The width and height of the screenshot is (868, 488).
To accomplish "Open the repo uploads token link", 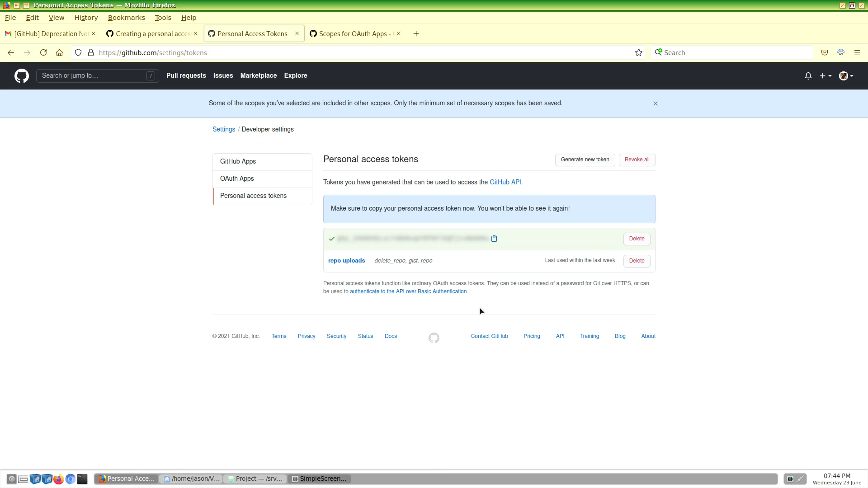I will click(x=346, y=261).
